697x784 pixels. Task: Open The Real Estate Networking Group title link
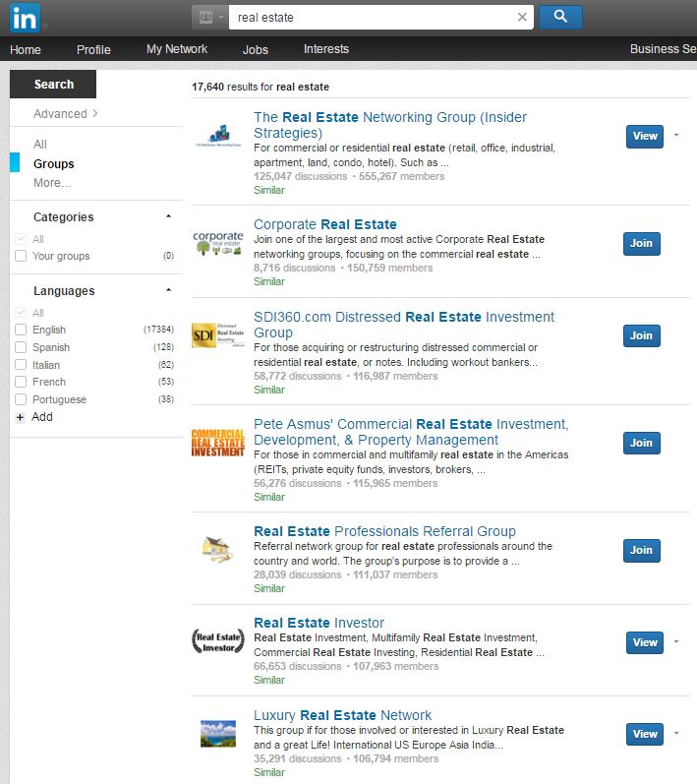(389, 125)
